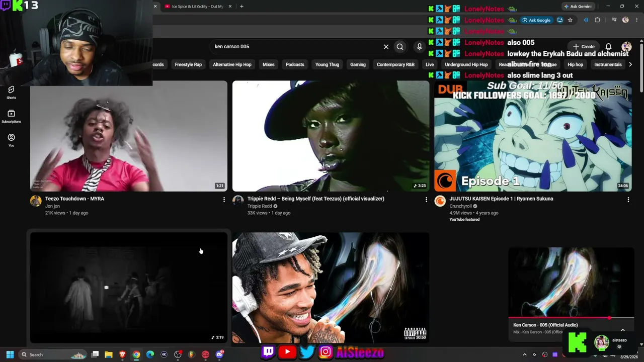Open more options for Teezo Touchdown - MYRA
Screen dimensions: 644x362
tap(224, 200)
